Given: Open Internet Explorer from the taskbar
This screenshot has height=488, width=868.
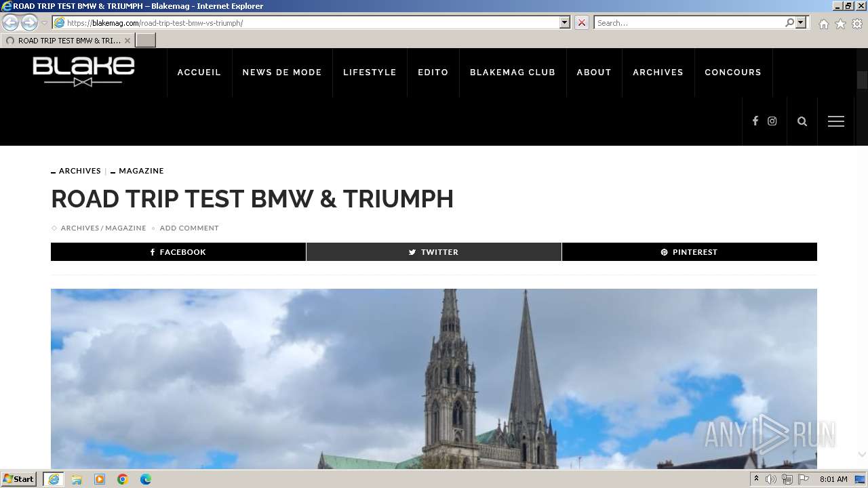Looking at the screenshot, I should [54, 479].
